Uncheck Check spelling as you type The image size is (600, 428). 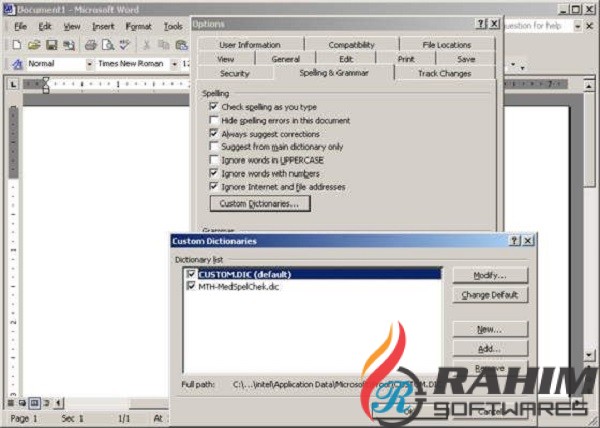[x=214, y=107]
